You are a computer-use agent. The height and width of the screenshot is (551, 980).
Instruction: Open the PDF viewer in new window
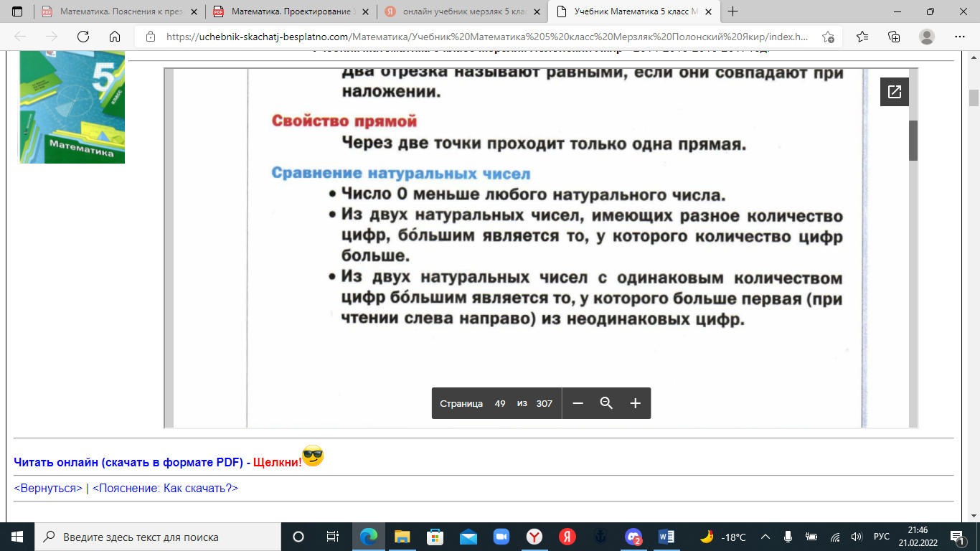[895, 92]
